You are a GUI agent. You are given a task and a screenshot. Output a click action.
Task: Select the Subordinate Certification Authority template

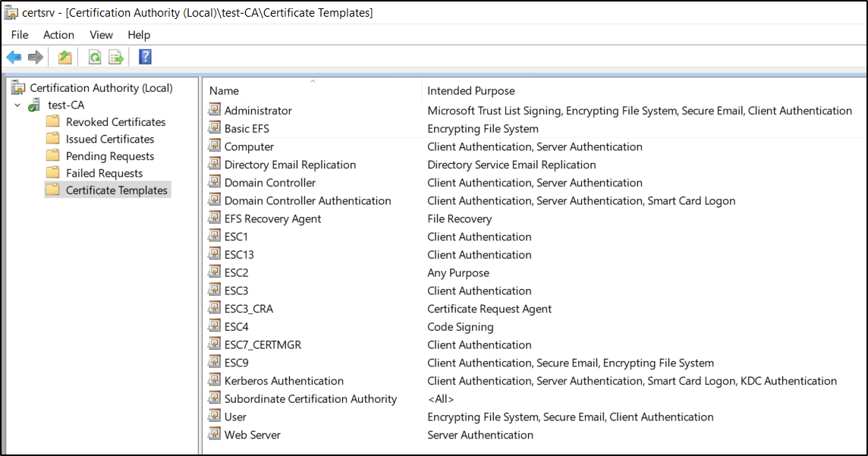310,399
